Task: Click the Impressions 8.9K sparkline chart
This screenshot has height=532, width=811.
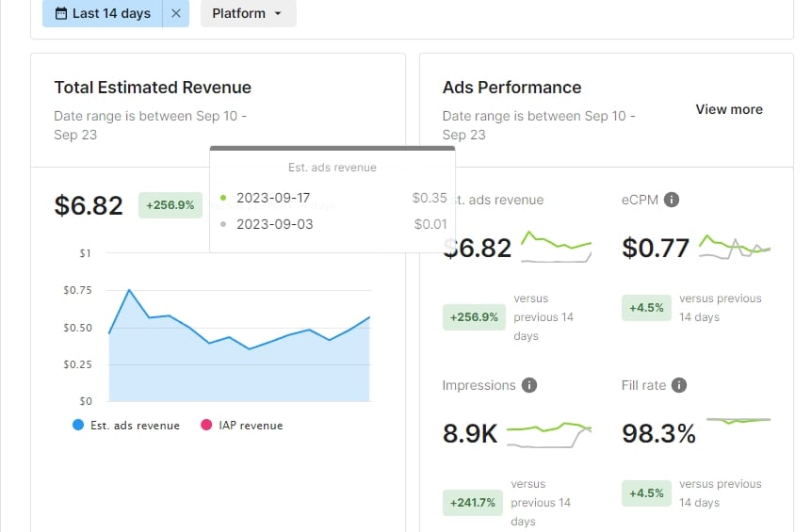Action: [x=549, y=434]
